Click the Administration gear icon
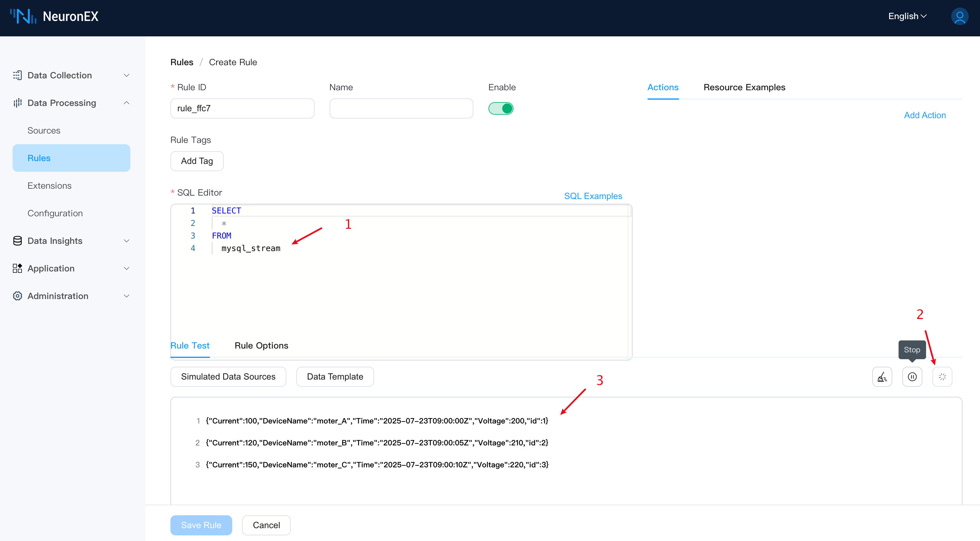Viewport: 980px width, 541px height. (x=17, y=296)
